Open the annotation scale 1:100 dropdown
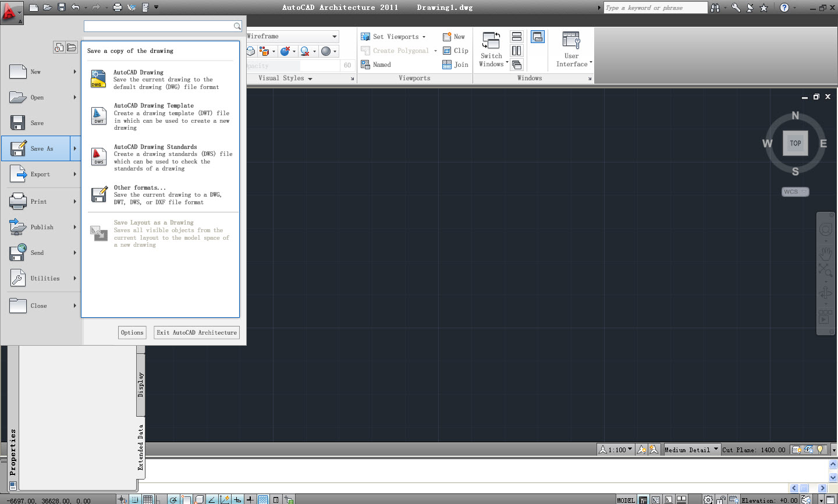The image size is (838, 504). pyautogui.click(x=616, y=449)
